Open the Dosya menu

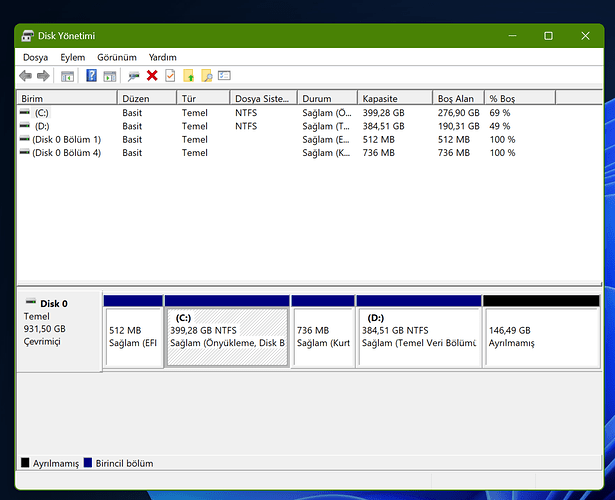click(x=35, y=58)
